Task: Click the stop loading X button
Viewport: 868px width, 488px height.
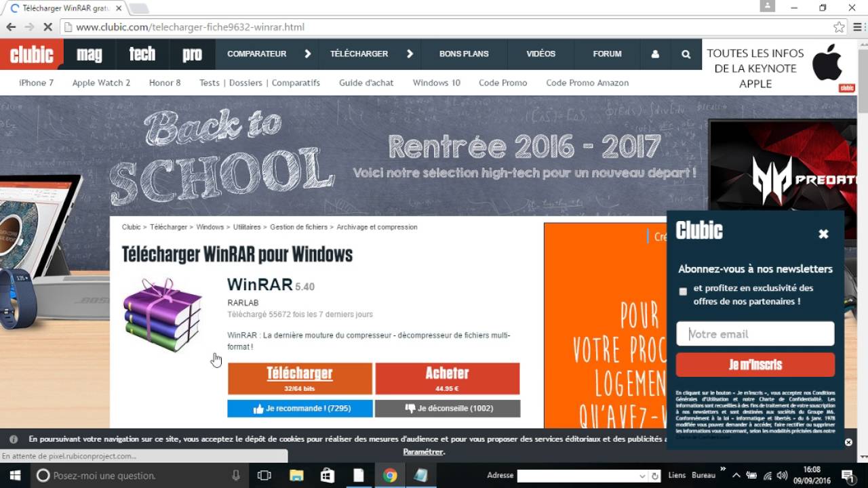Action: (47, 27)
